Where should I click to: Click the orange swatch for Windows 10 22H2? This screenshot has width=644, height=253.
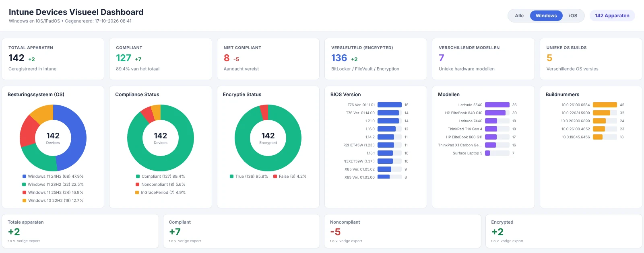[24, 201]
